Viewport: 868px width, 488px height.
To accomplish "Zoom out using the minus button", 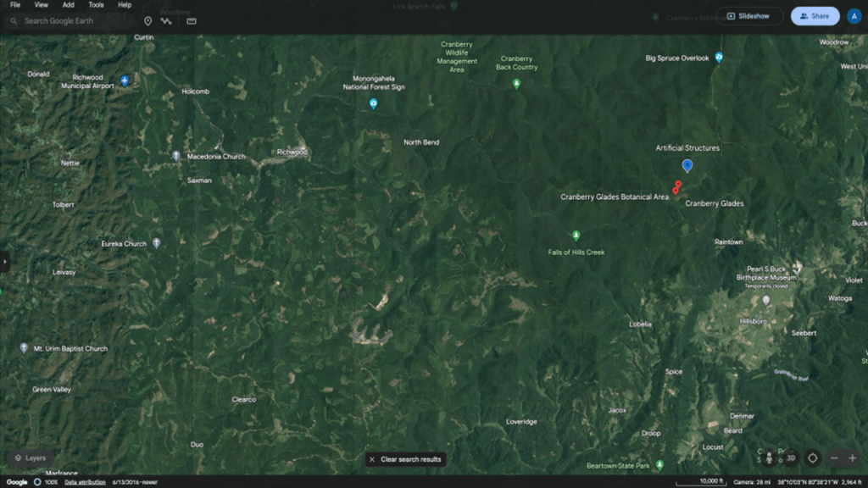I will tap(834, 457).
